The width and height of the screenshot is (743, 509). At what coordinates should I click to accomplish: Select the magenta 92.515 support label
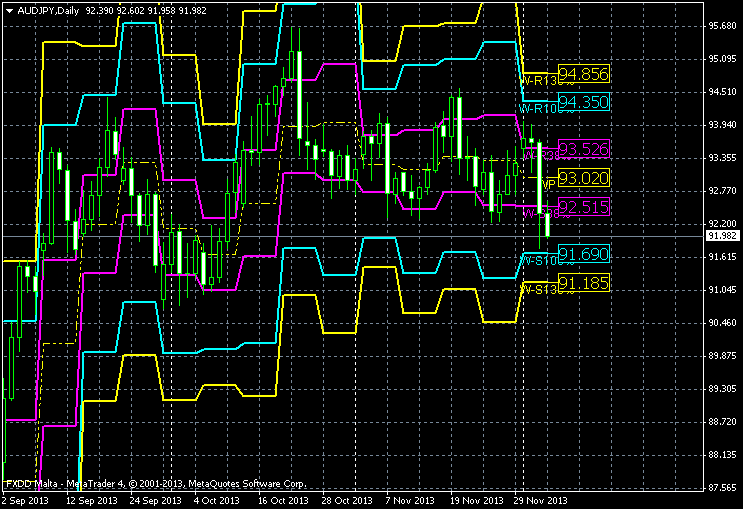click(583, 207)
